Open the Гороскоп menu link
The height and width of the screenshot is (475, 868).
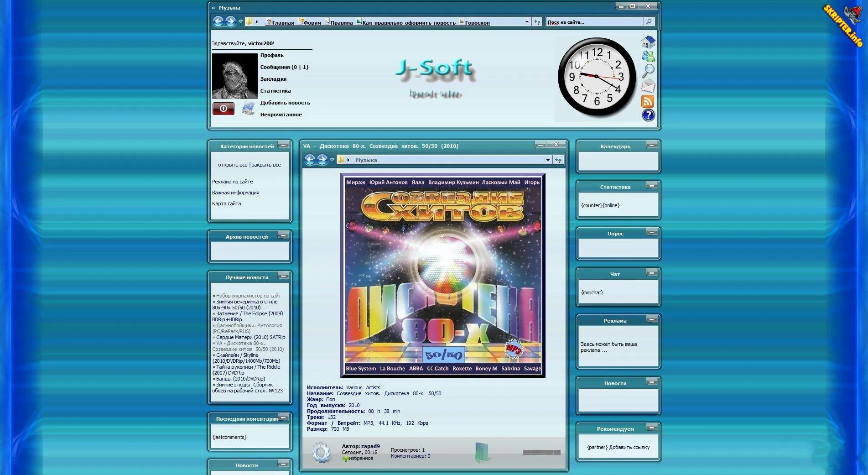(x=477, y=23)
